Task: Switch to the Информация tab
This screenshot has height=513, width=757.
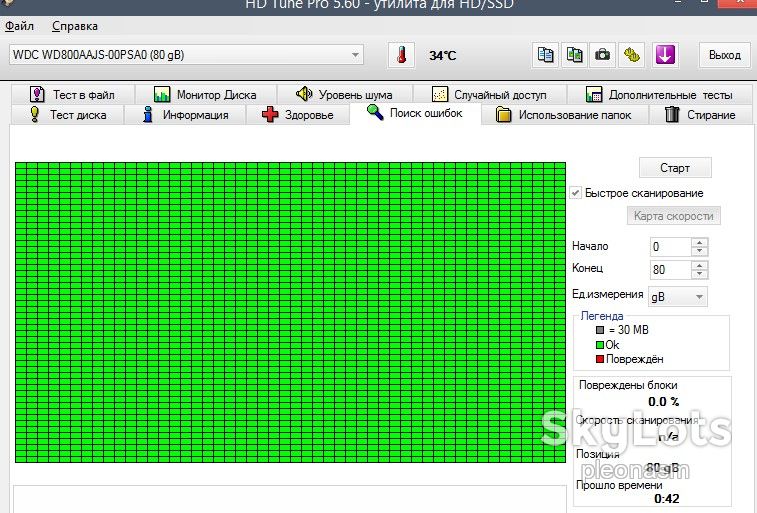Action: (x=185, y=115)
